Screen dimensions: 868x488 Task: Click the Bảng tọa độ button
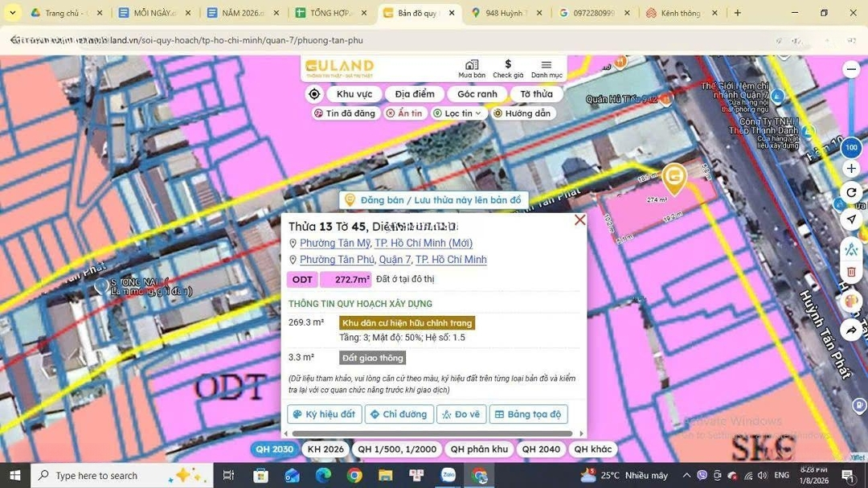click(528, 414)
